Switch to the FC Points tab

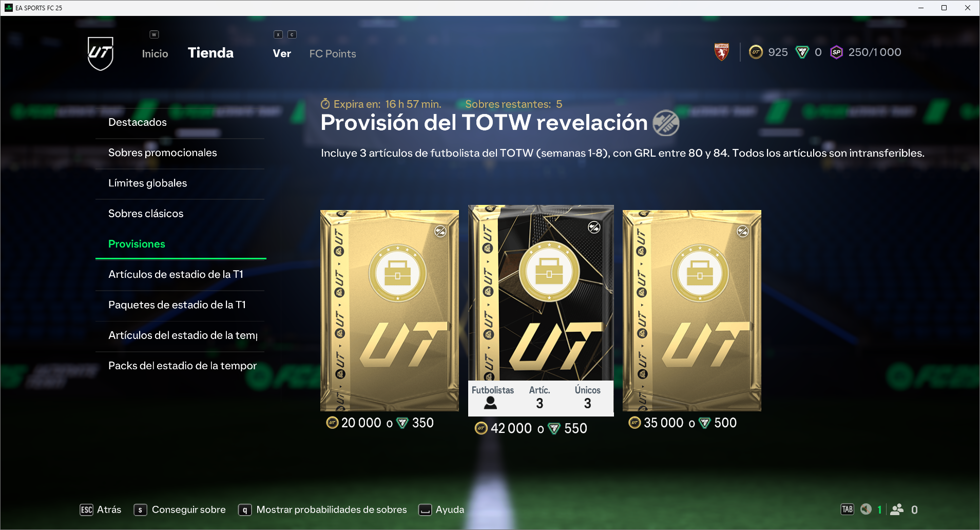click(x=333, y=53)
